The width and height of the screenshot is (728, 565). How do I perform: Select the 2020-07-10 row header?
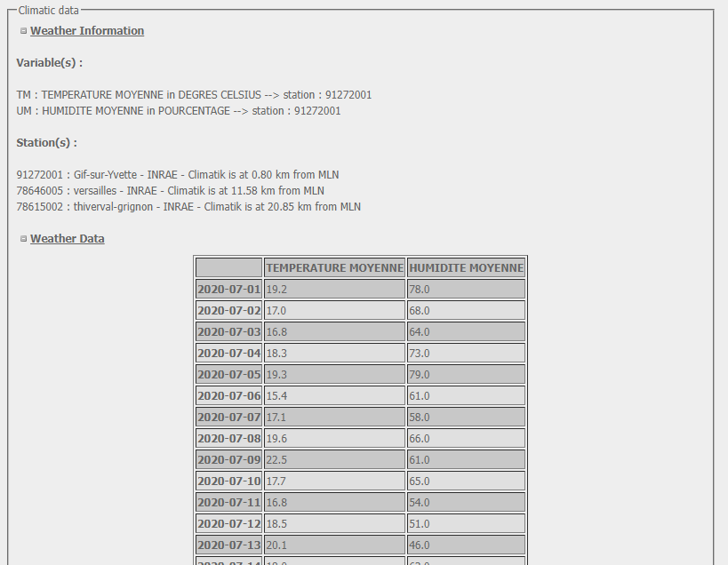pyautogui.click(x=229, y=481)
